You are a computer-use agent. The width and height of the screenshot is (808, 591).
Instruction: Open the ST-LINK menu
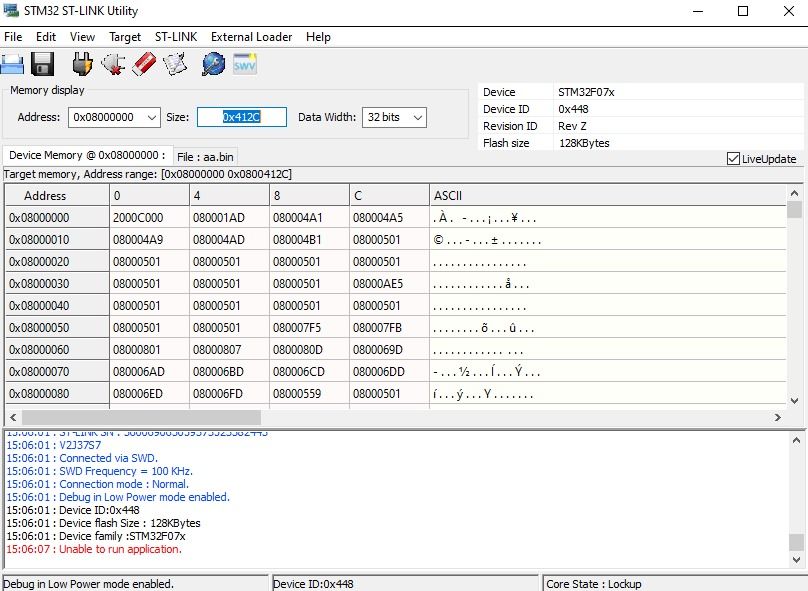pyautogui.click(x=176, y=37)
